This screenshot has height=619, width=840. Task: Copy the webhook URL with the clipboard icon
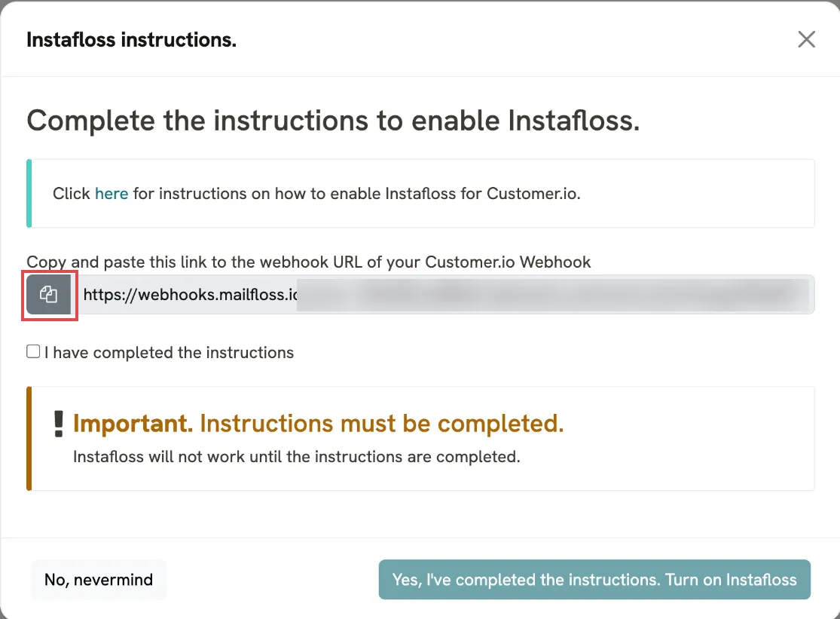click(x=49, y=295)
